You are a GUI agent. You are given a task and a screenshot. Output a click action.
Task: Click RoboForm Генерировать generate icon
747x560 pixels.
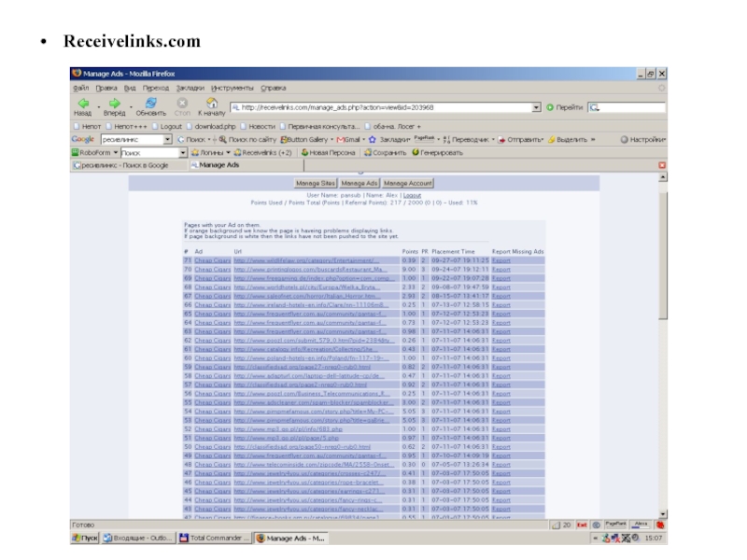(x=416, y=152)
